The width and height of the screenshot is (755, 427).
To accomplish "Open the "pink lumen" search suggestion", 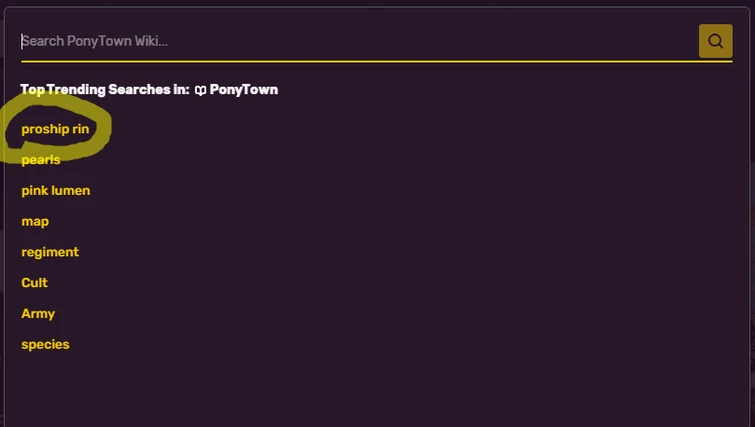I will (x=56, y=191).
